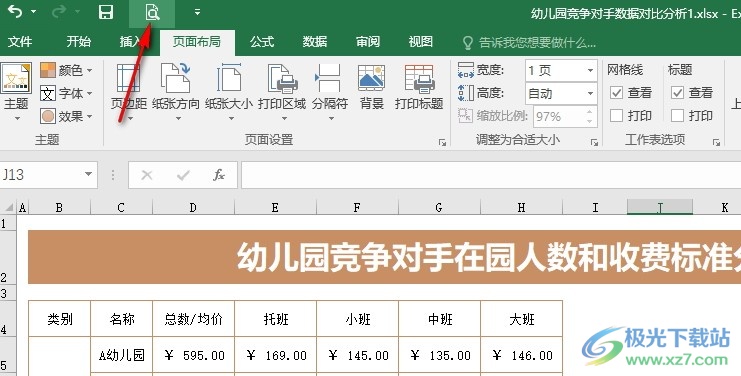
Task: Expand the 高度 height dropdown
Action: (590, 94)
